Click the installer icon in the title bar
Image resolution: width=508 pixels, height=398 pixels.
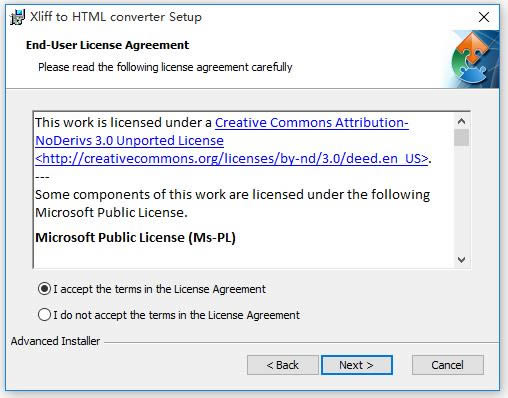17,17
